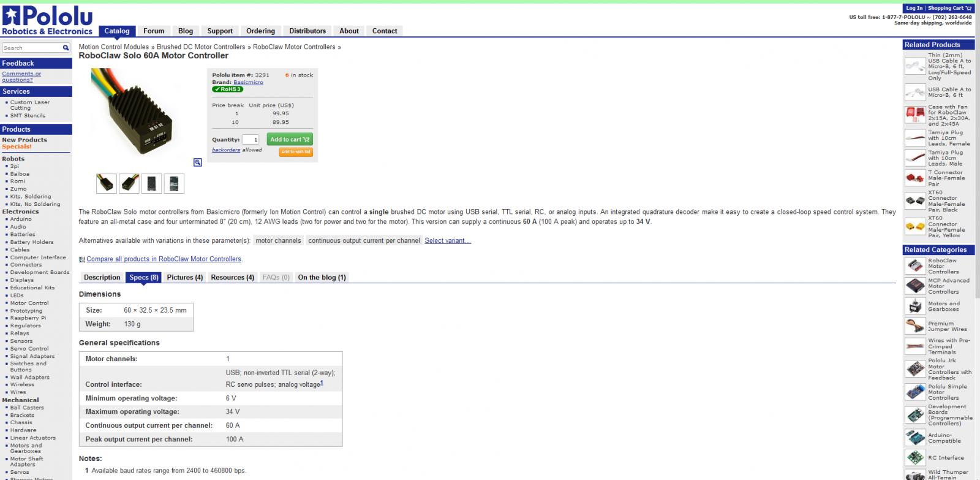Click Comments or questions feedback link

click(21, 77)
